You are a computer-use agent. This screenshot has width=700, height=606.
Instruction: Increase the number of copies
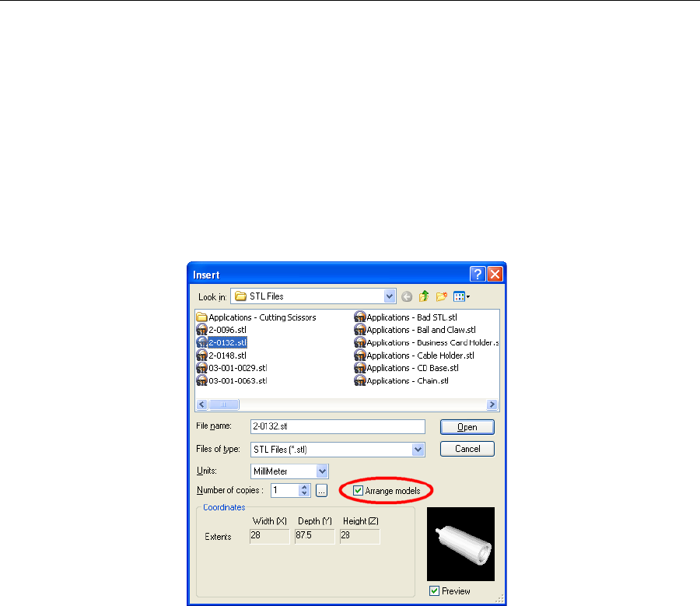pyautogui.click(x=304, y=487)
